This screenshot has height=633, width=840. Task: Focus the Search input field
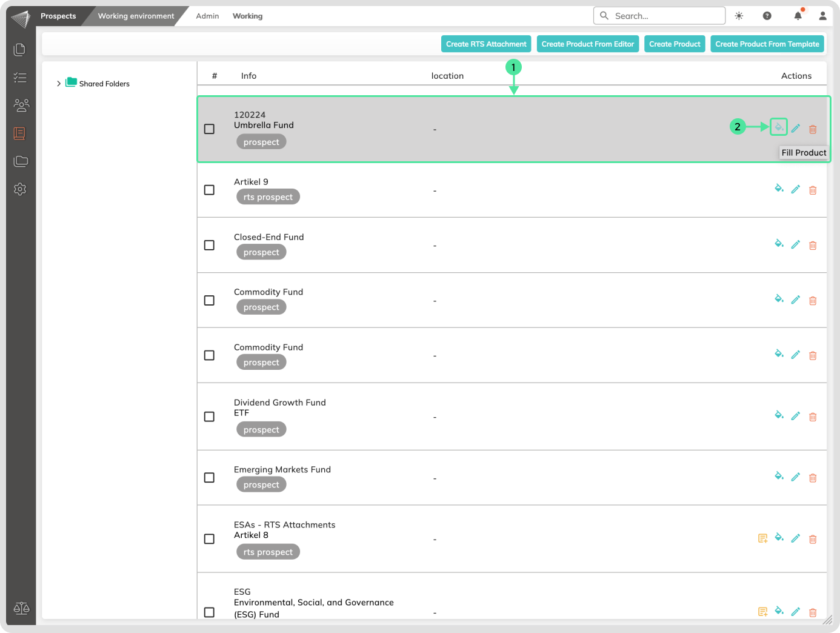click(x=665, y=16)
